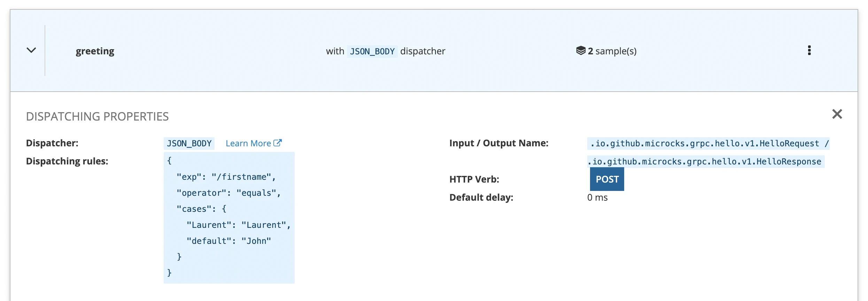Click inside the dispatching rules JSON block

click(229, 258)
